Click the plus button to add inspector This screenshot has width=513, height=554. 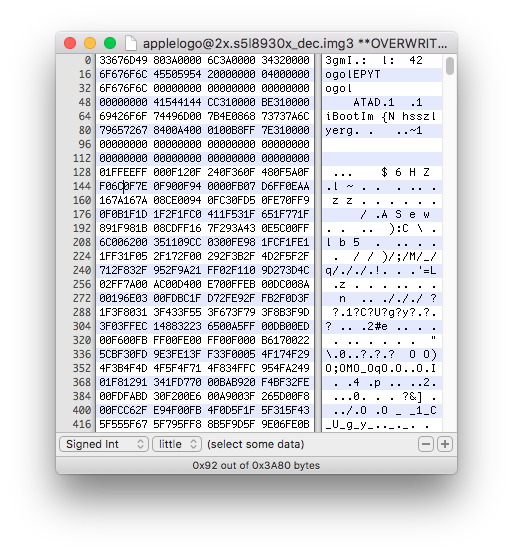(445, 444)
